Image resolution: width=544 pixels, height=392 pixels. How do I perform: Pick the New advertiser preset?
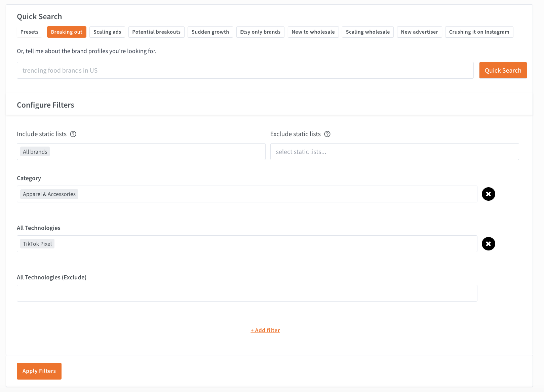[419, 32]
